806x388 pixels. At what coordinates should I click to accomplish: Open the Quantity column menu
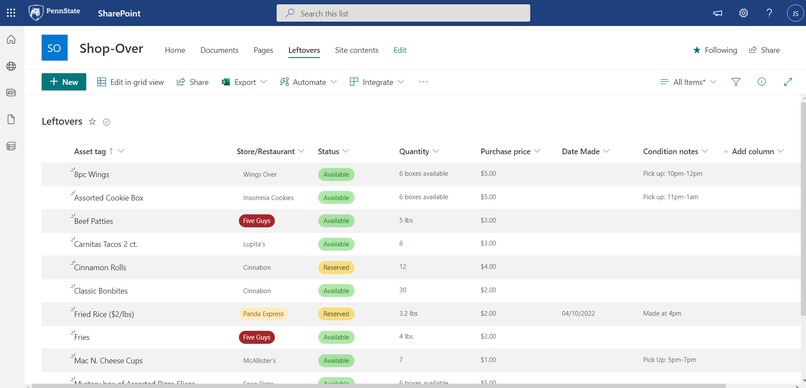coord(419,152)
